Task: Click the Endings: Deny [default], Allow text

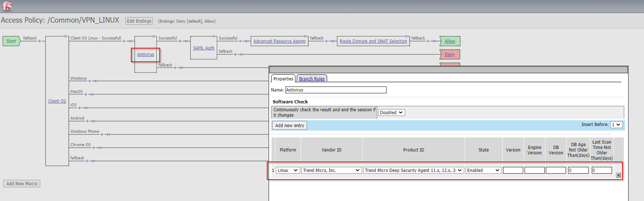Action: pos(187,21)
